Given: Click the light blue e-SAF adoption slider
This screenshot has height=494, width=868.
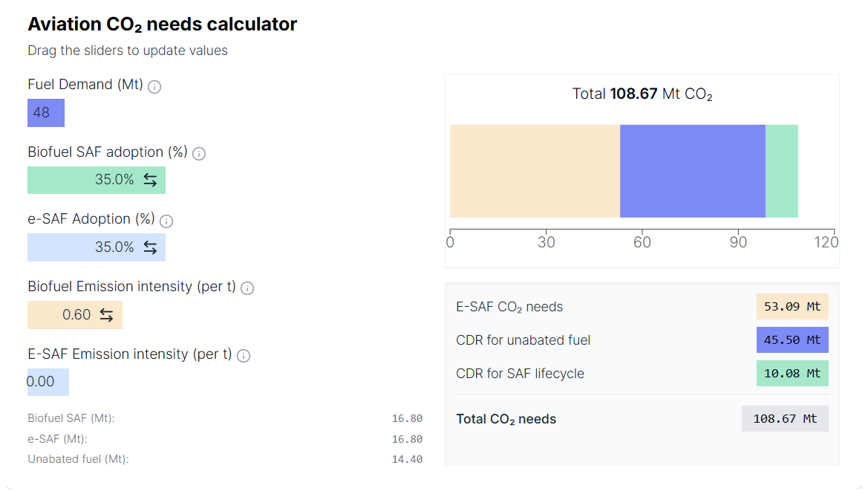Looking at the screenshot, I should 97,247.
